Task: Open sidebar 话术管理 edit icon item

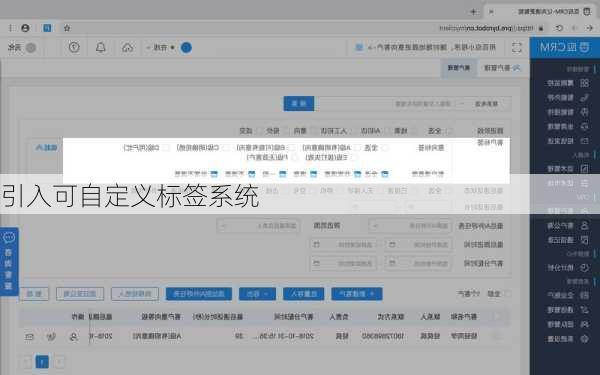Action: [x=567, y=168]
